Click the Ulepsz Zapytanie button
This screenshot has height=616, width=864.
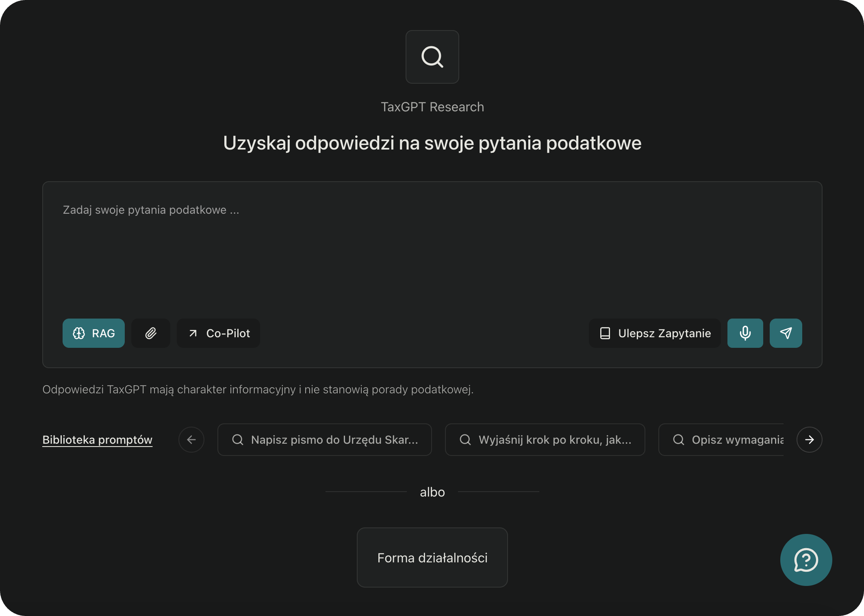point(654,333)
